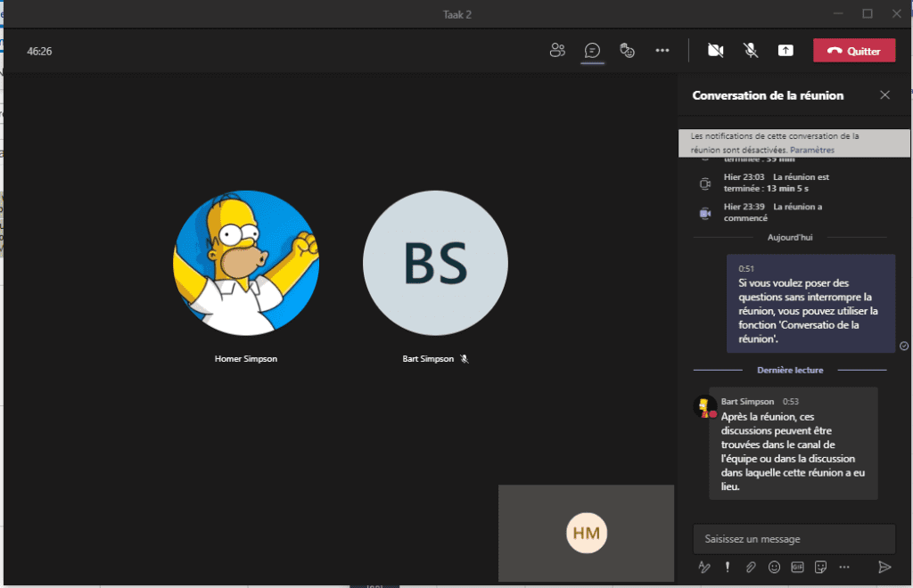Open more actions ellipsis menu
The height and width of the screenshot is (588, 913).
pos(662,51)
